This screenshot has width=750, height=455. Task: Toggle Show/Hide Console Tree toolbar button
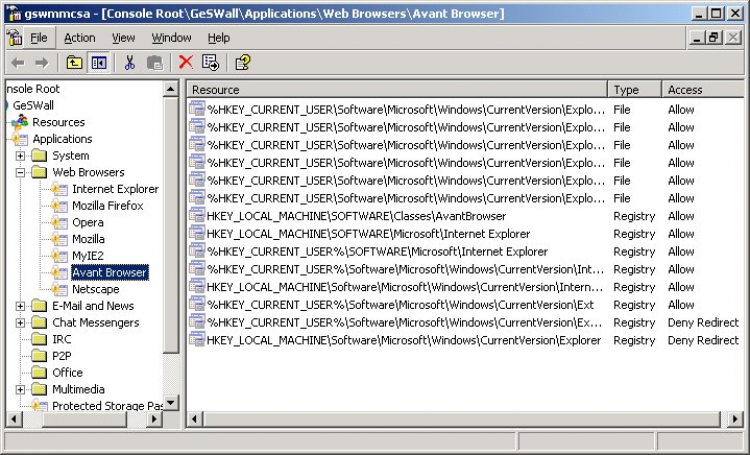[x=99, y=63]
